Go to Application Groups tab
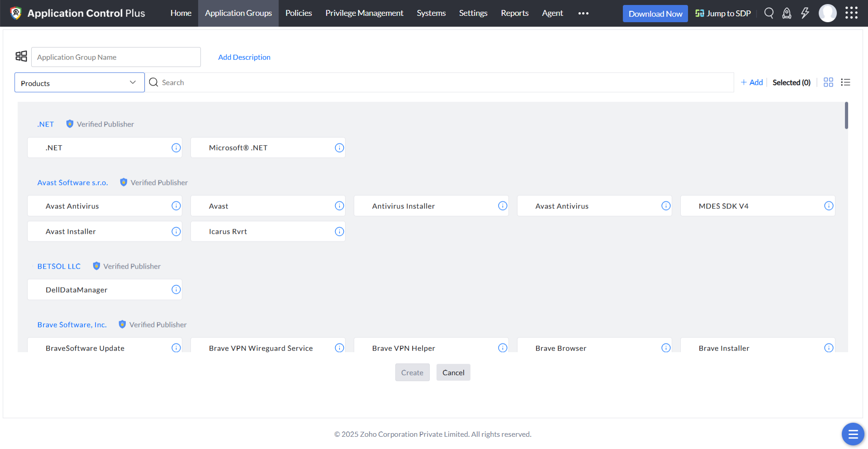 pyautogui.click(x=238, y=13)
